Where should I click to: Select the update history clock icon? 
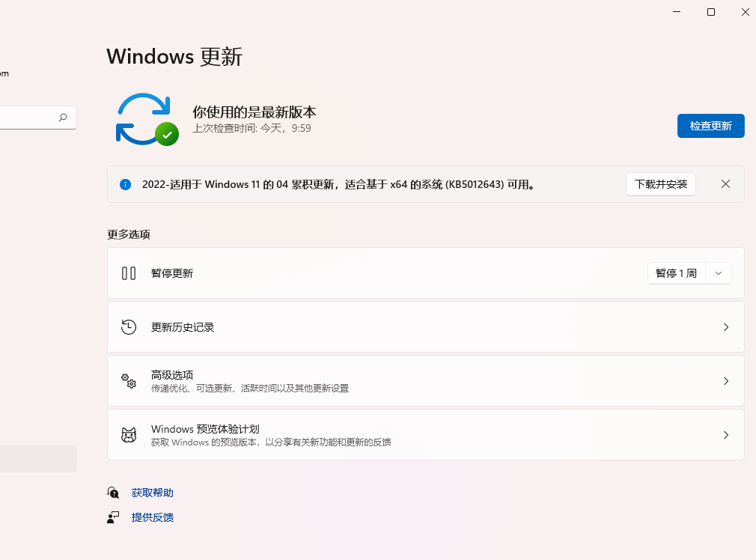pos(129,326)
